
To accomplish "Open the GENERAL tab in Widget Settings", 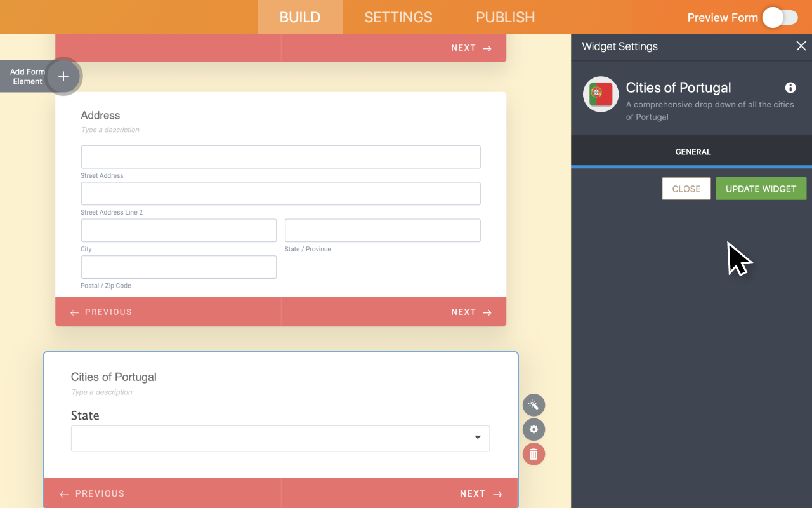I will click(693, 152).
